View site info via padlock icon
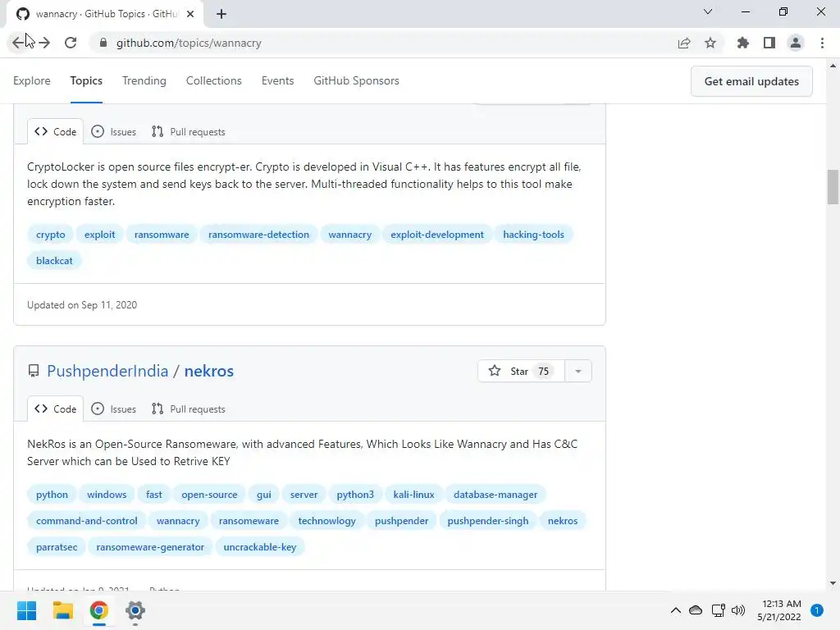Viewport: 840px width, 630px height. [103, 43]
